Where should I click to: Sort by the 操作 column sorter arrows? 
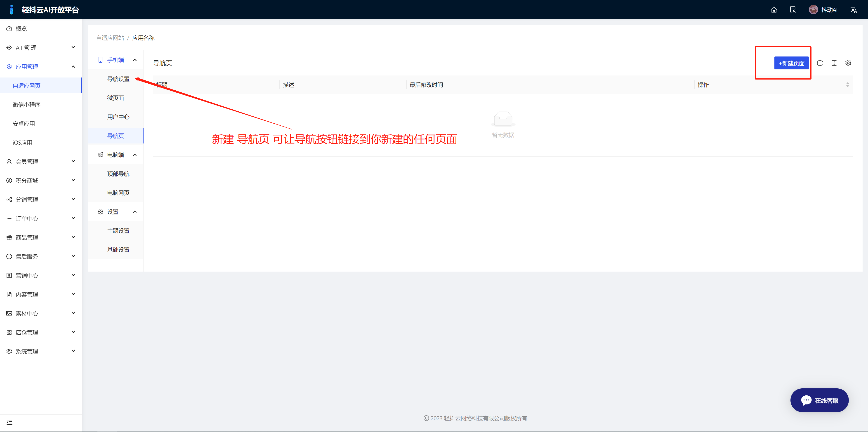click(847, 85)
